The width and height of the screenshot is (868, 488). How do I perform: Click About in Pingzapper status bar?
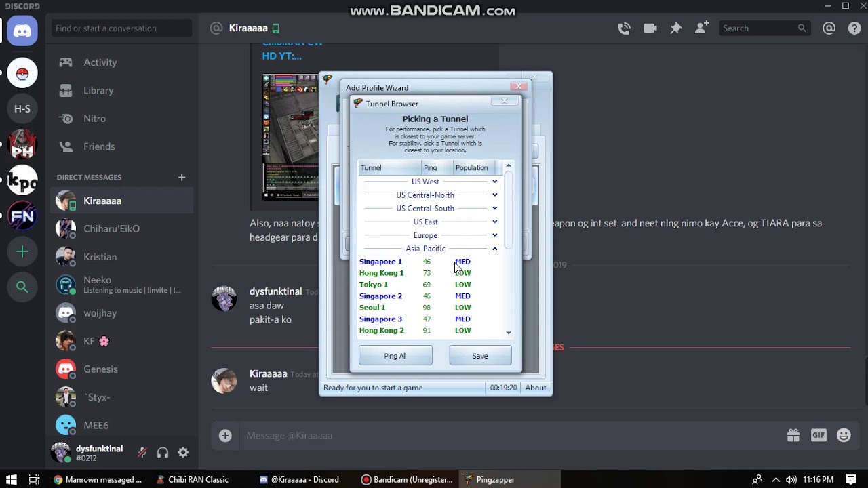[x=536, y=388]
